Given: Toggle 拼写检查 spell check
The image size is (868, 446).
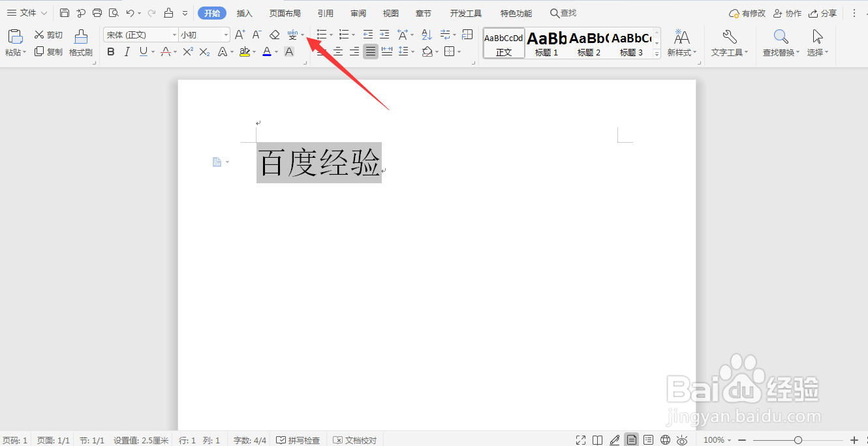Looking at the screenshot, I should (x=298, y=441).
